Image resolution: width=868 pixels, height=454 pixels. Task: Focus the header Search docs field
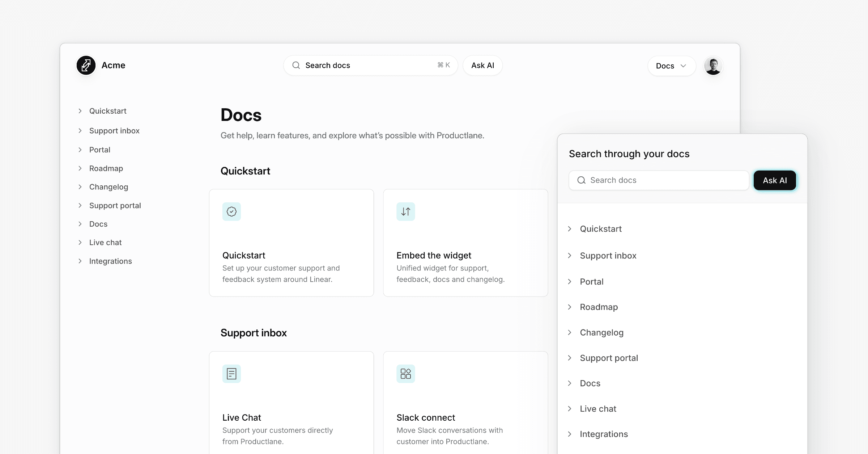point(371,66)
